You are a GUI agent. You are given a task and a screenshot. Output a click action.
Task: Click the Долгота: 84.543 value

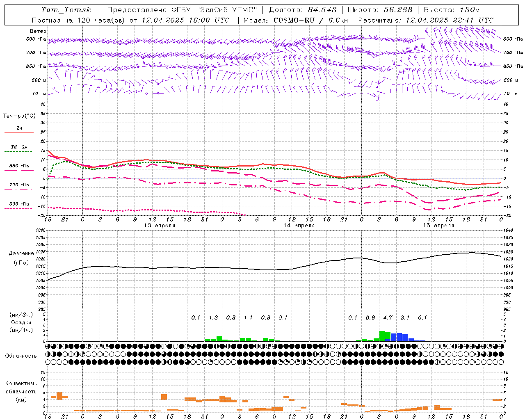303,10
